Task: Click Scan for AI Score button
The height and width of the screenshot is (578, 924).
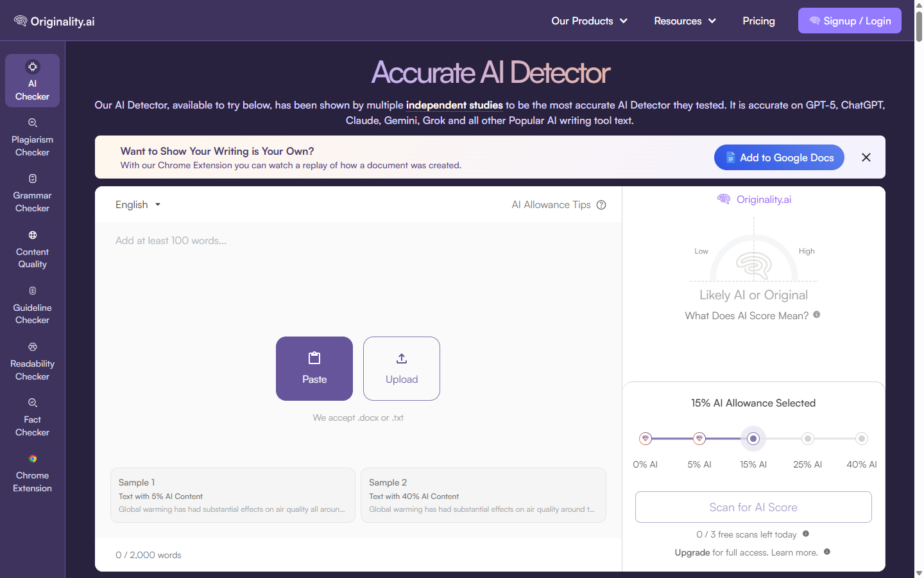Action: pos(753,507)
